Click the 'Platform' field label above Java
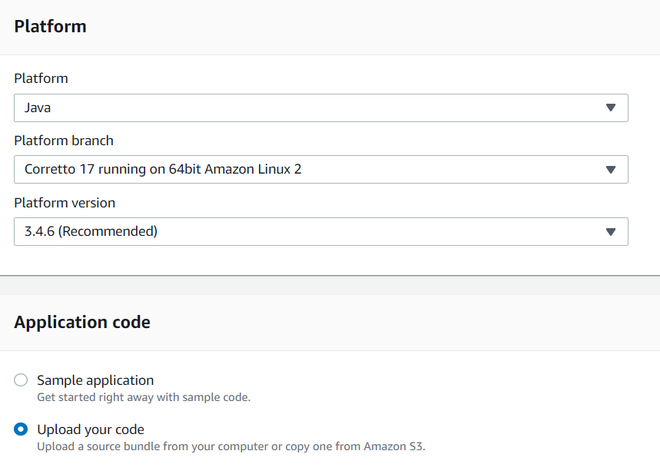The image size is (660, 474). [41, 78]
